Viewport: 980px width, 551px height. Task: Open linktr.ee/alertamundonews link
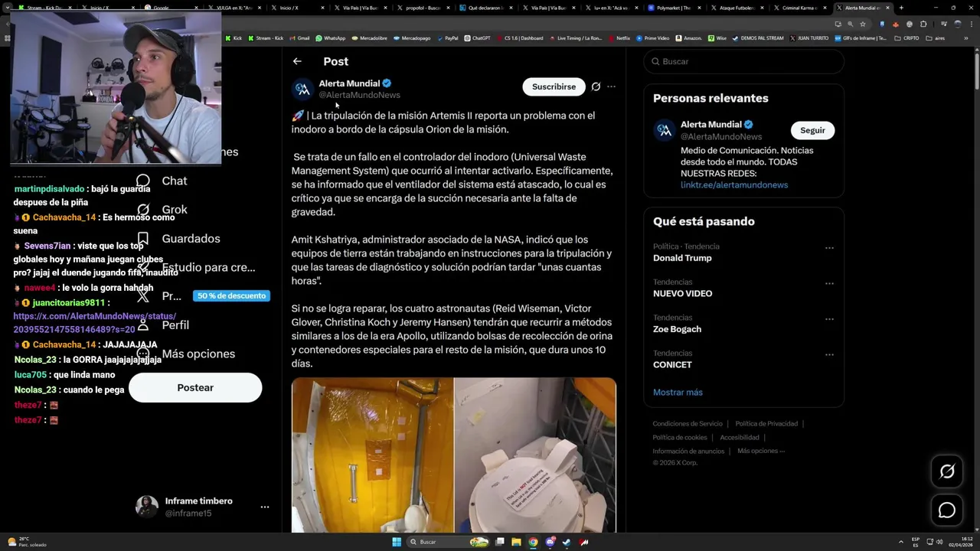click(734, 184)
